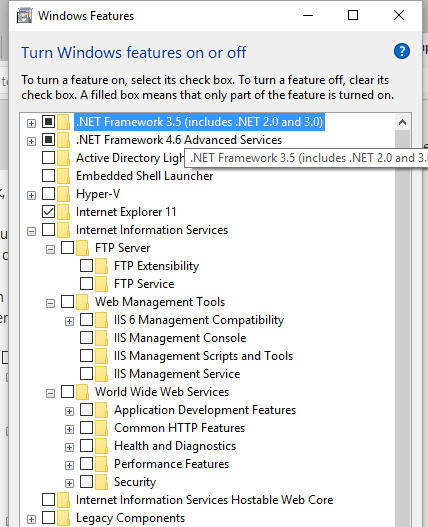
Task: Select Internet Information Services Hostable Web Core text
Action: (204, 500)
